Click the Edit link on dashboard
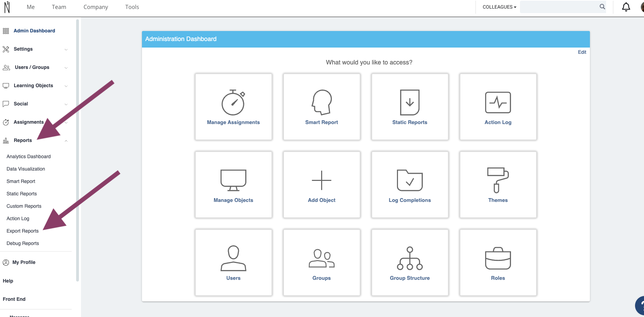The width and height of the screenshot is (644, 317). pyautogui.click(x=582, y=52)
